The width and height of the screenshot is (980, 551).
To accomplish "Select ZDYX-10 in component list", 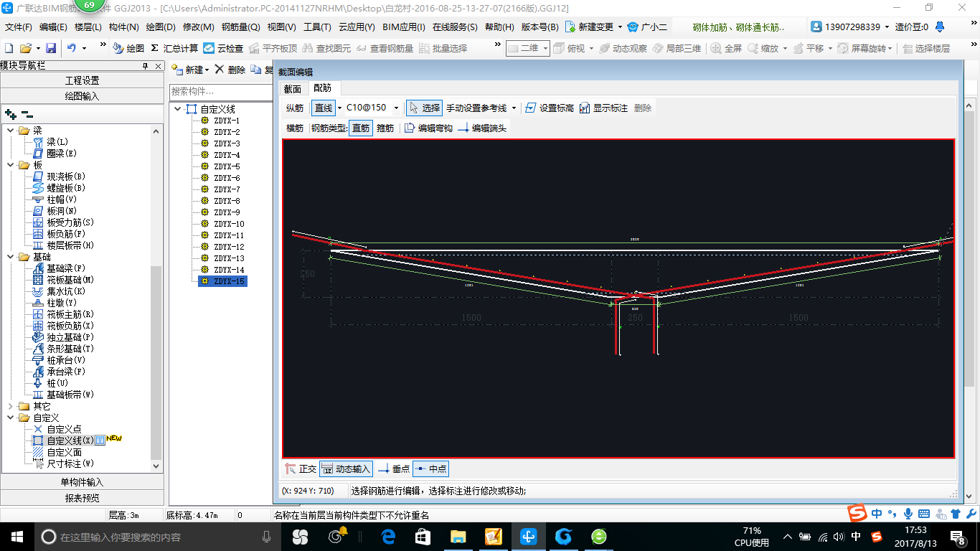I will point(229,224).
